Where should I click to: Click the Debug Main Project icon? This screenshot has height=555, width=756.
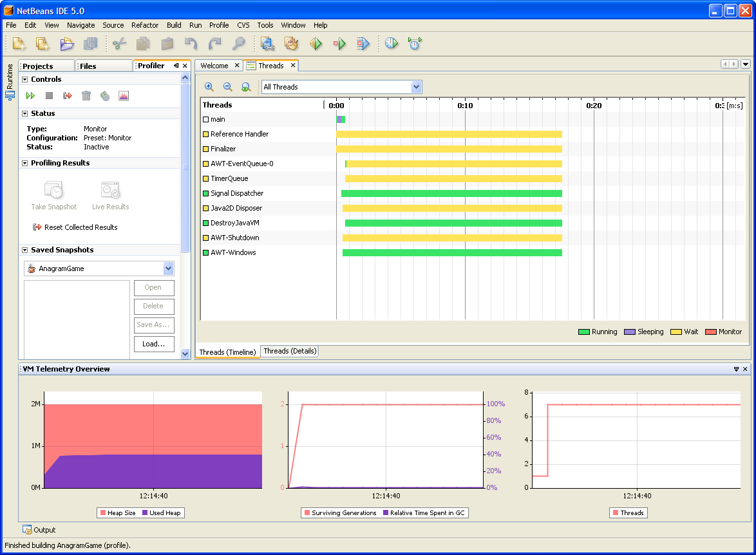point(339,44)
